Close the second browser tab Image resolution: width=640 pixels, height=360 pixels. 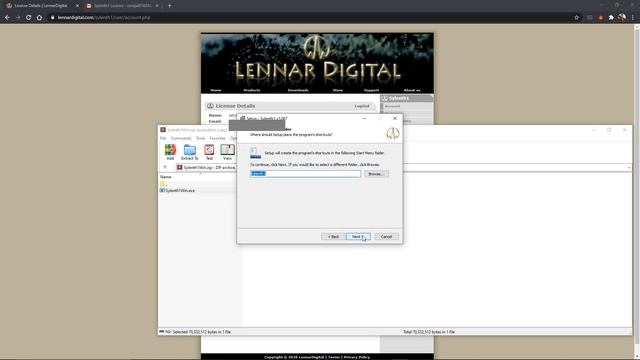[157, 6]
